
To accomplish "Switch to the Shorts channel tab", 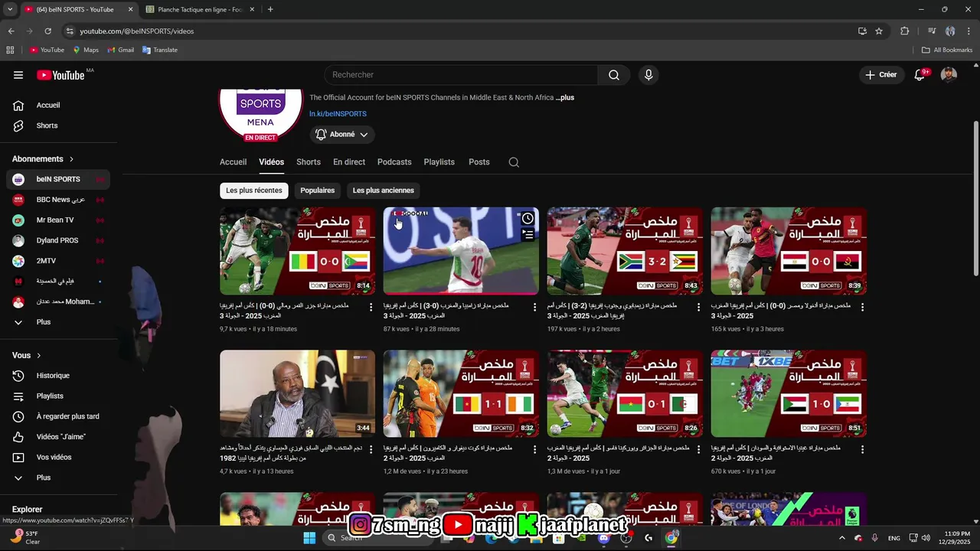I will [x=309, y=162].
